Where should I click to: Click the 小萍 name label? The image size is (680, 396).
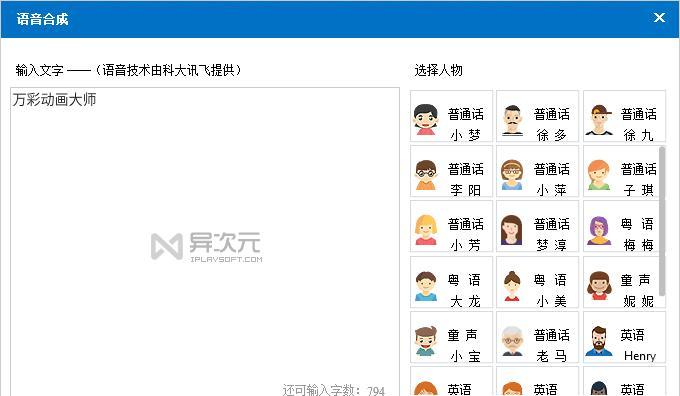click(552, 190)
